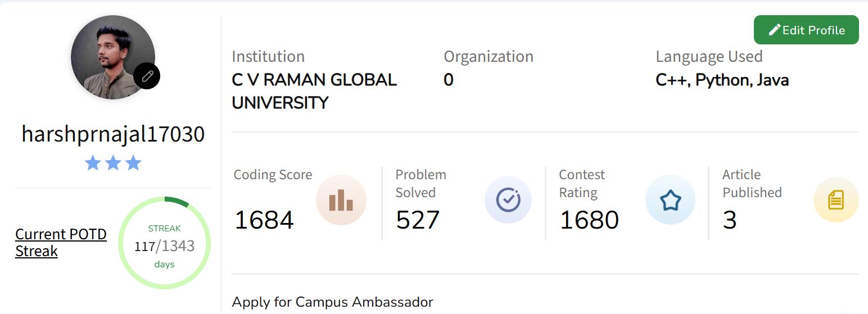Screen dimensions: 868x314
Task: Click the third blue rating star
Action: coord(133,163)
